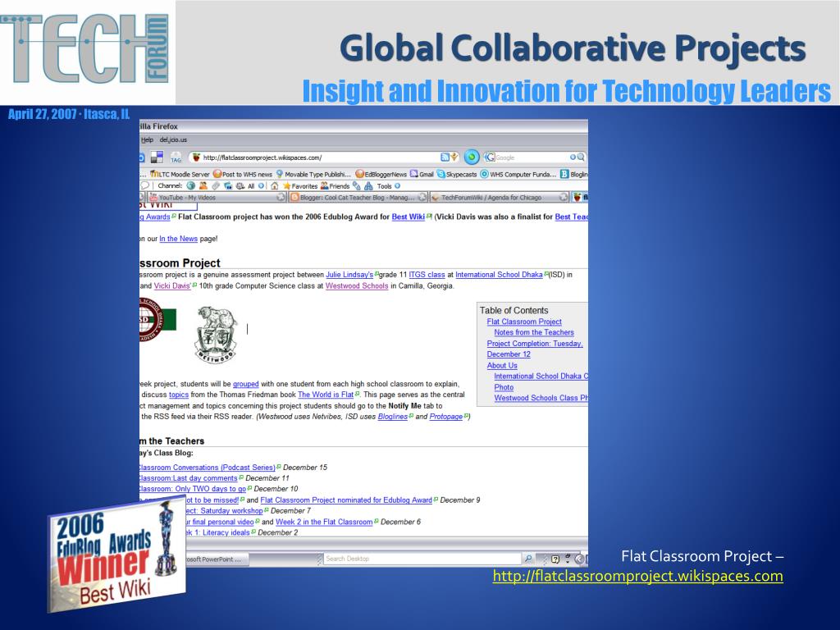Screen dimensions: 840x630
Task: Open the Skypecasts bookmark
Action: [457, 174]
